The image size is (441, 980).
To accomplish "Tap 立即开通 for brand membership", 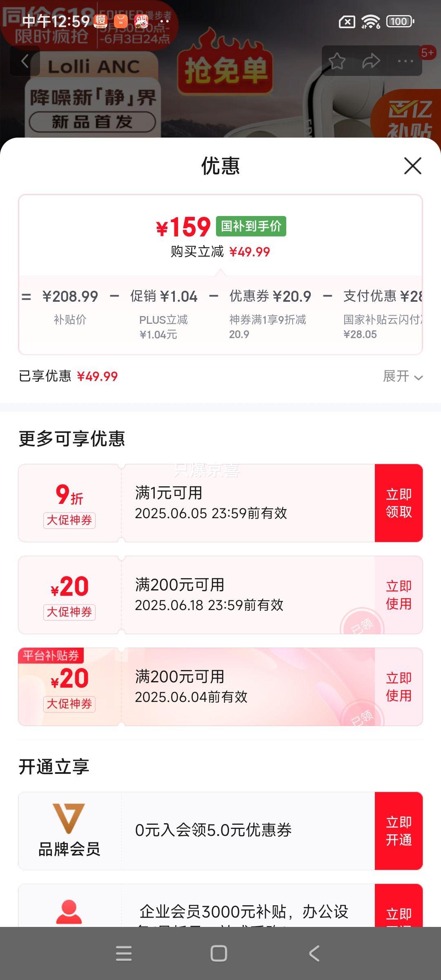I will (399, 831).
